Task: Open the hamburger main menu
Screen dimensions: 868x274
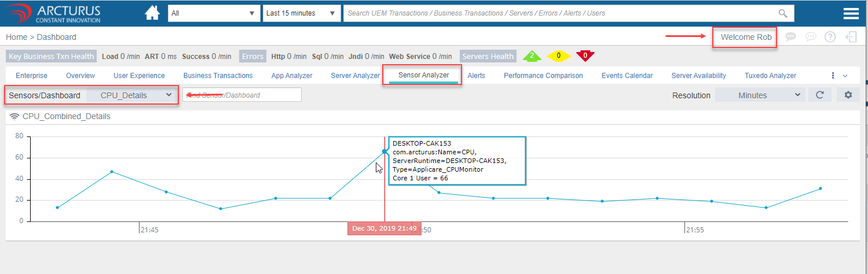Action: point(851,14)
